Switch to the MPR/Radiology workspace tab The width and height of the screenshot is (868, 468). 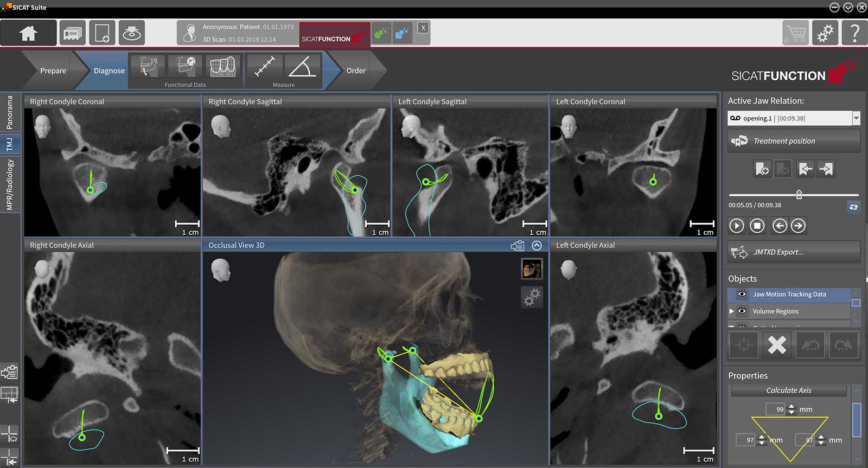10,184
